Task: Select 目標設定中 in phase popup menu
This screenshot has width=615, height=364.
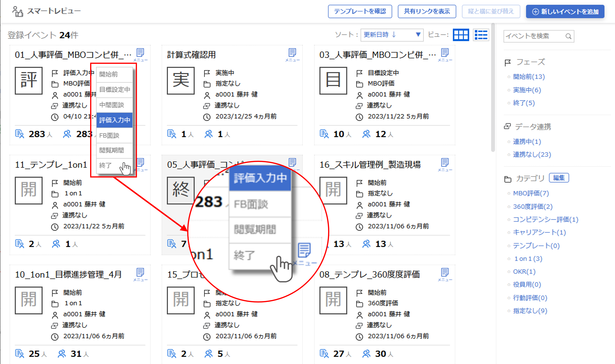Action: coord(114,90)
